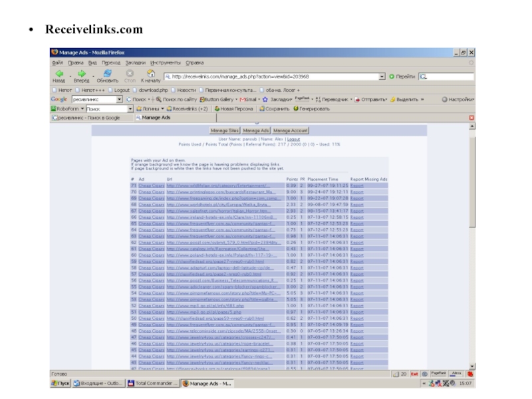Open the Вид menu
Image resolution: width=532 pixels, height=399 pixels.
(x=92, y=63)
